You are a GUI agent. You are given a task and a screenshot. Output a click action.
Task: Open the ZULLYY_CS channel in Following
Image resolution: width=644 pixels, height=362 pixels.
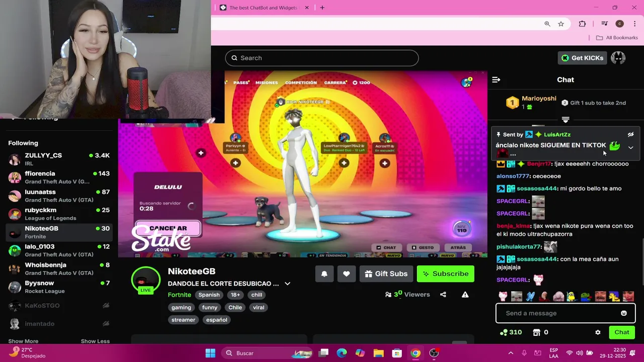pos(59,159)
